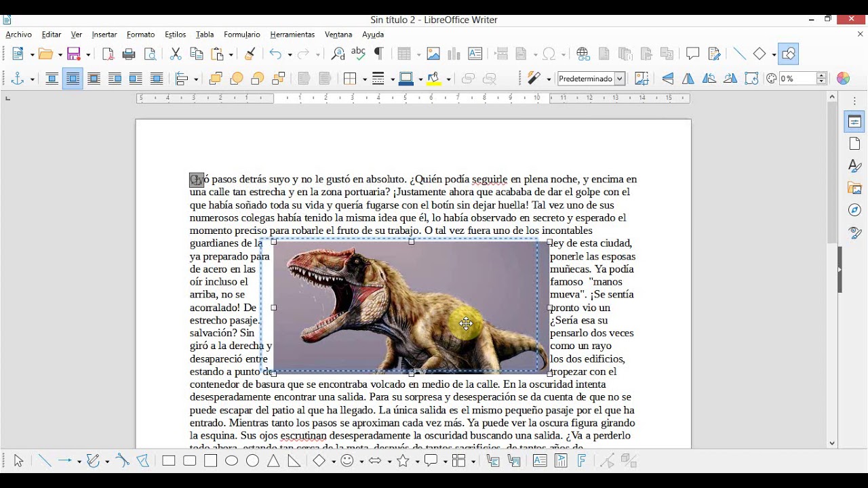
Task: Rotate image 90° left
Action: coord(709,79)
